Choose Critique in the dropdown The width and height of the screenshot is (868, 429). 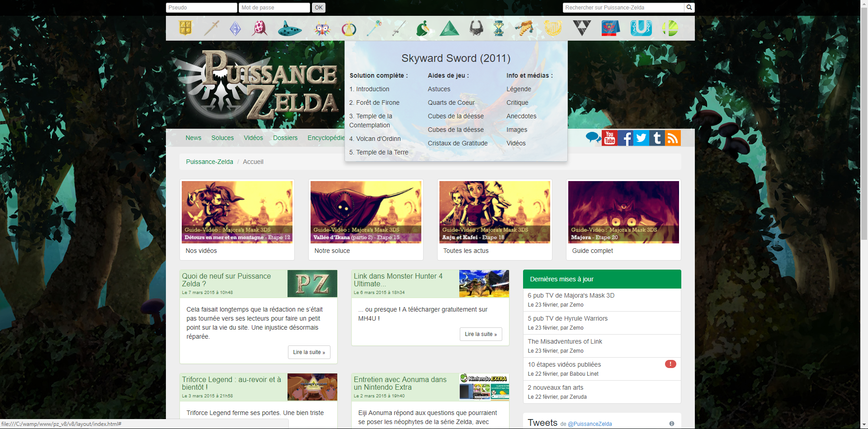517,103
